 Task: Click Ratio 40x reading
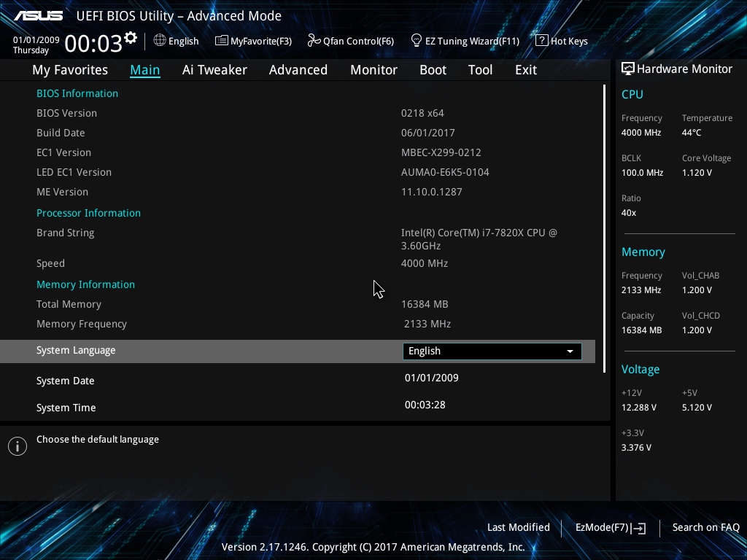[x=628, y=213]
